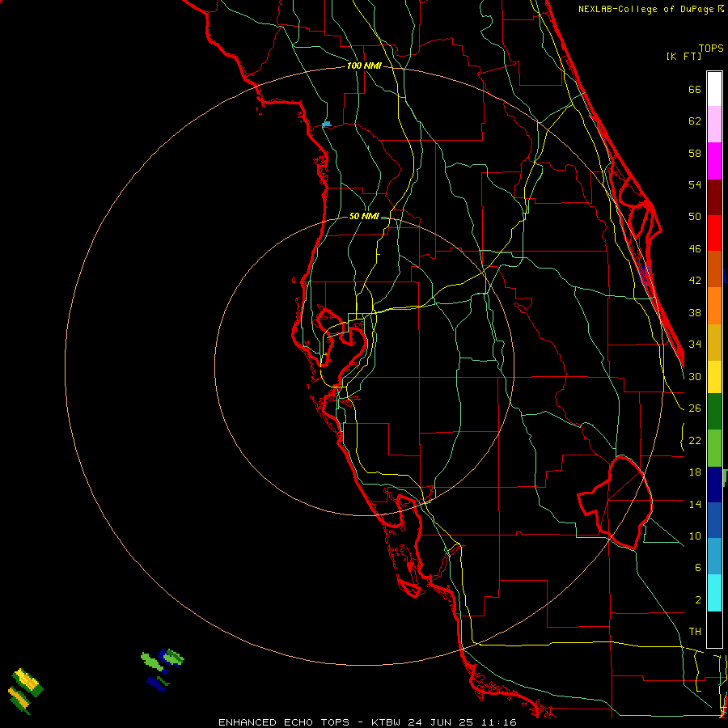Click the 58 scale value
728x728 pixels.
click(695, 153)
